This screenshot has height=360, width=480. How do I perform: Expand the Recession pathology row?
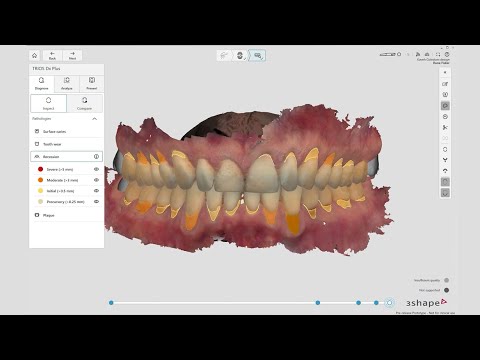click(x=66, y=156)
